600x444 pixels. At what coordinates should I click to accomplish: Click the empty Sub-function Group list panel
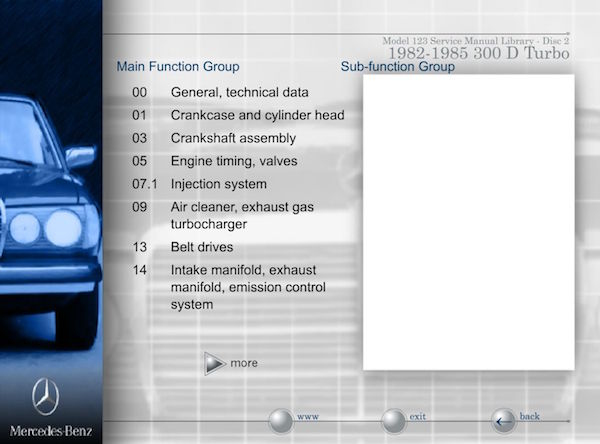pos(469,222)
